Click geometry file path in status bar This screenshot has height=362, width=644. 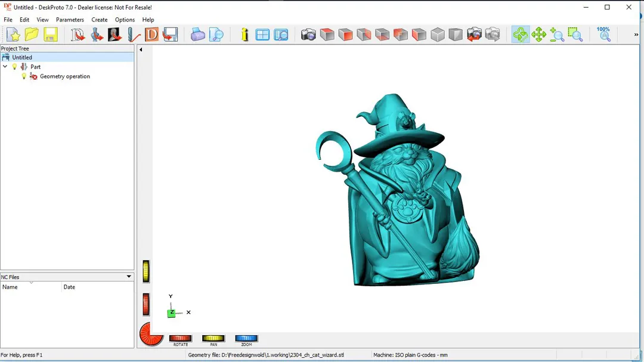[266, 355]
